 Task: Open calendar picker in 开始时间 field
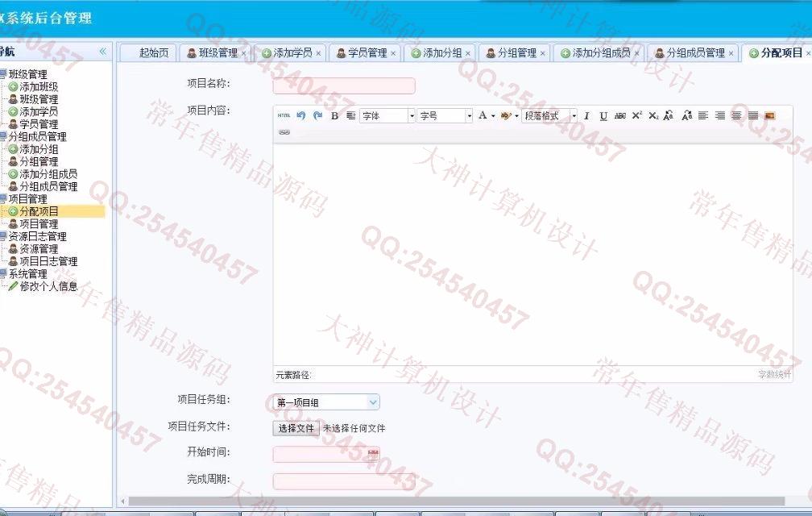(x=373, y=453)
